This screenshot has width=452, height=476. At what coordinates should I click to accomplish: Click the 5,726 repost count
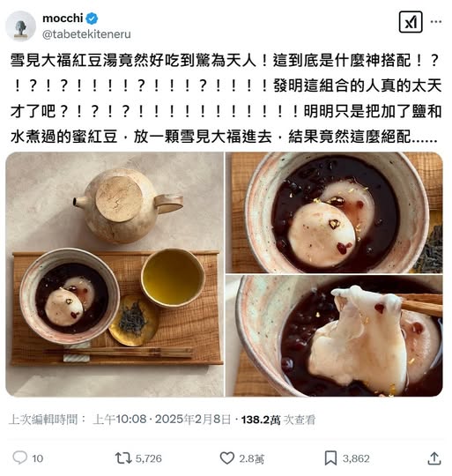coord(149,458)
